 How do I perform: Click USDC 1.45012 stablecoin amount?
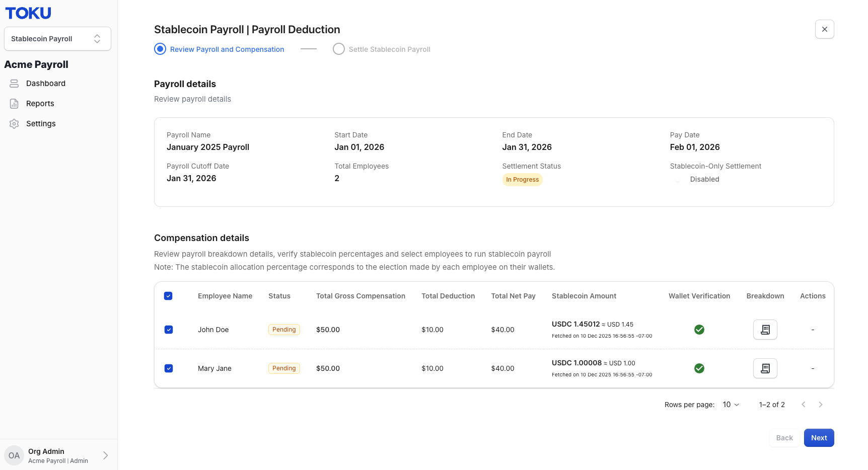[576, 324]
